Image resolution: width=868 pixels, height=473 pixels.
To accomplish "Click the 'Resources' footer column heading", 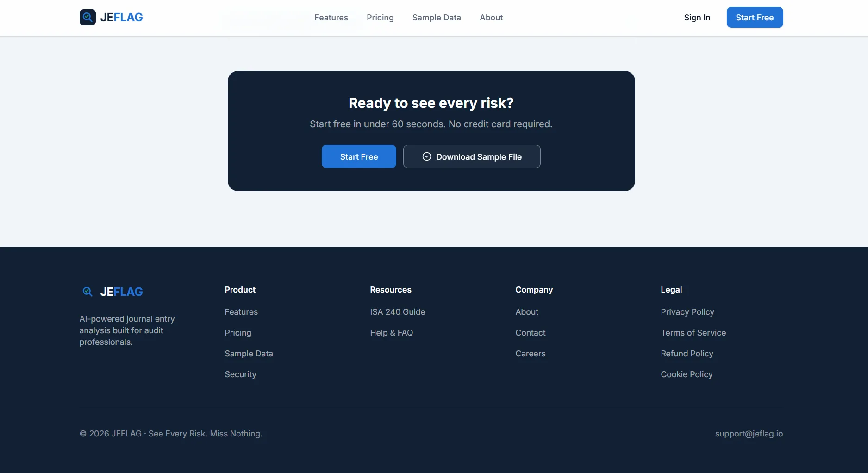I will (390, 290).
